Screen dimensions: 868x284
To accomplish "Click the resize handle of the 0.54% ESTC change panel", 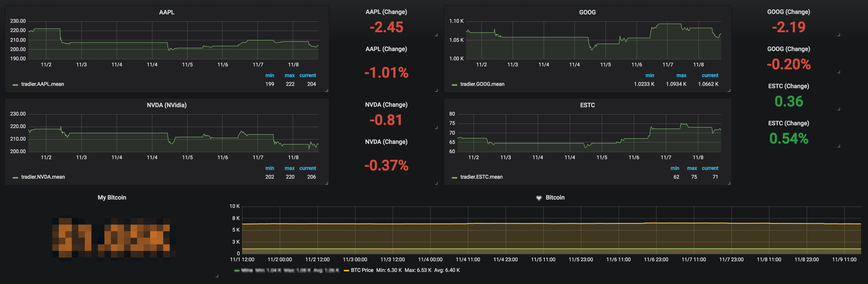I will (x=839, y=146).
